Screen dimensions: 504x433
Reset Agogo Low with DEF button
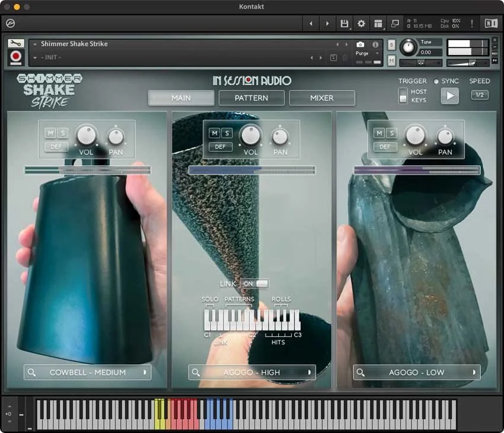[x=385, y=147]
